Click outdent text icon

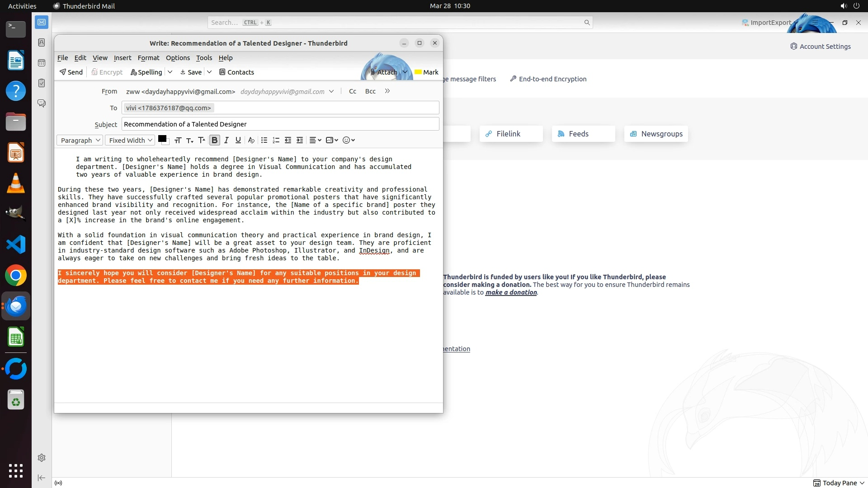288,140
